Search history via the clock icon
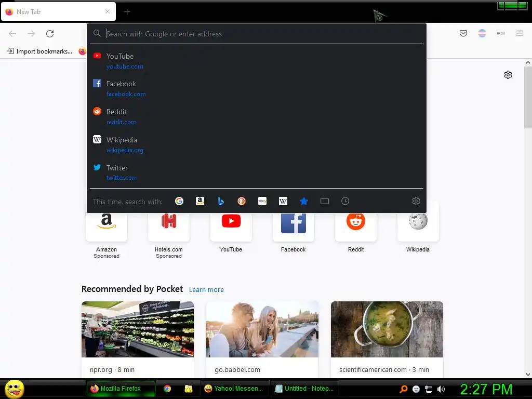This screenshot has height=399, width=532. pyautogui.click(x=345, y=201)
